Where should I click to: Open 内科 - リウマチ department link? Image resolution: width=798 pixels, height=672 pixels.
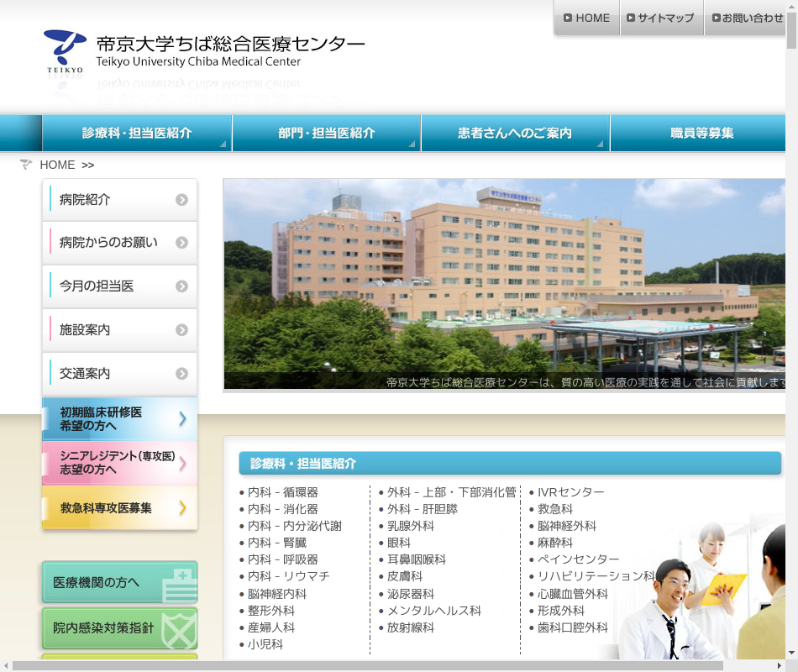coord(289,576)
